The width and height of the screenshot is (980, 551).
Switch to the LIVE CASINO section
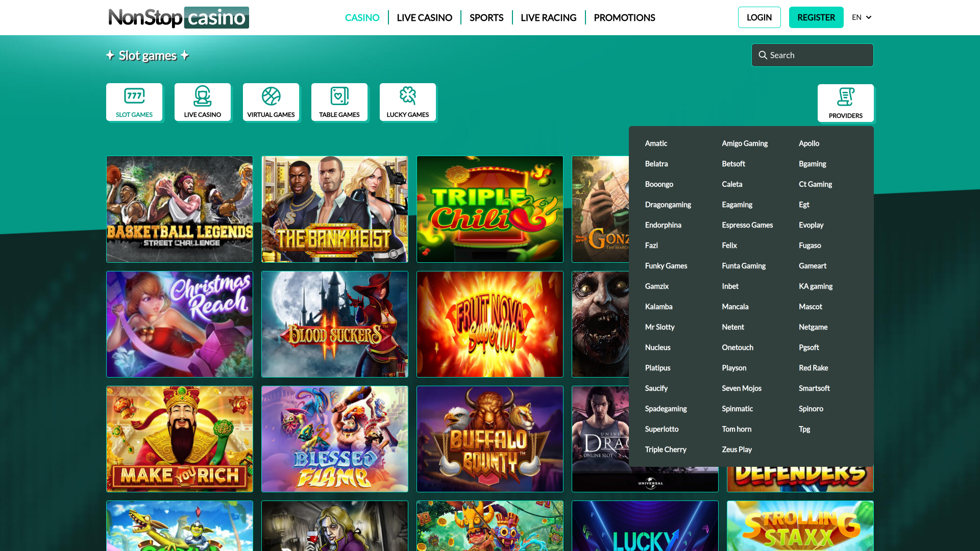click(x=424, y=17)
